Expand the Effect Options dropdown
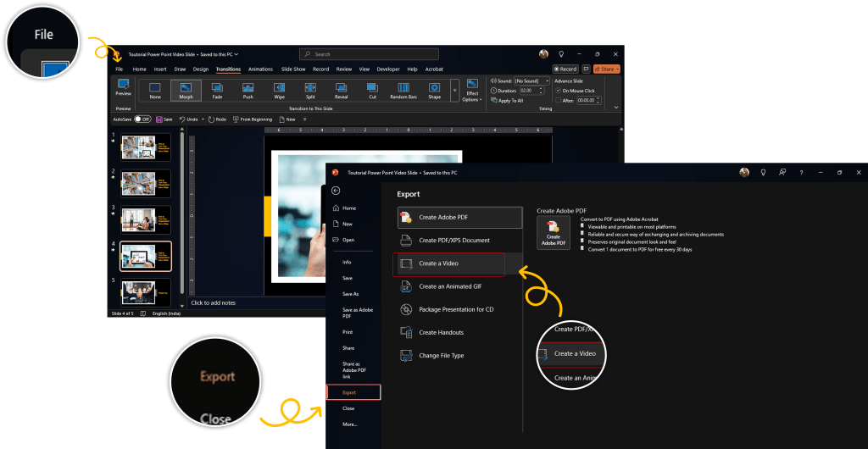 click(471, 91)
